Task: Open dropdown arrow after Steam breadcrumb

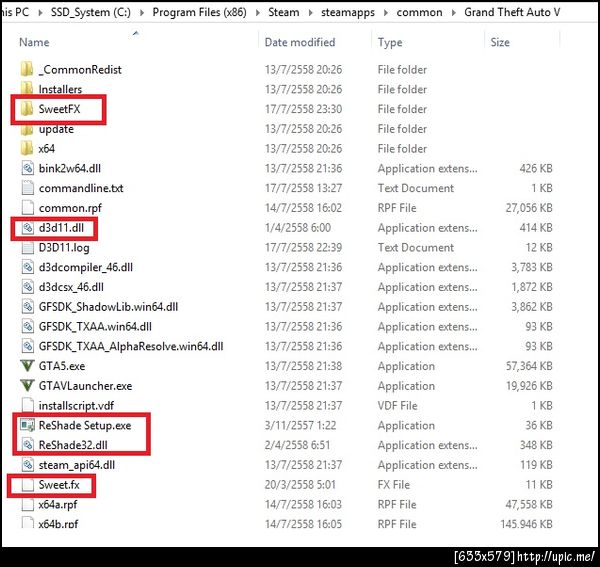Action: pyautogui.click(x=310, y=13)
